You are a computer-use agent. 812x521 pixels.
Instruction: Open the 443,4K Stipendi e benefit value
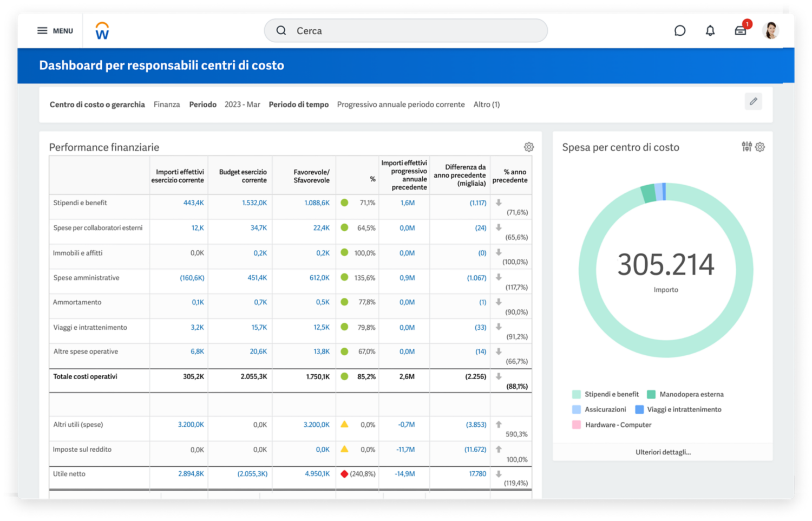pos(193,203)
